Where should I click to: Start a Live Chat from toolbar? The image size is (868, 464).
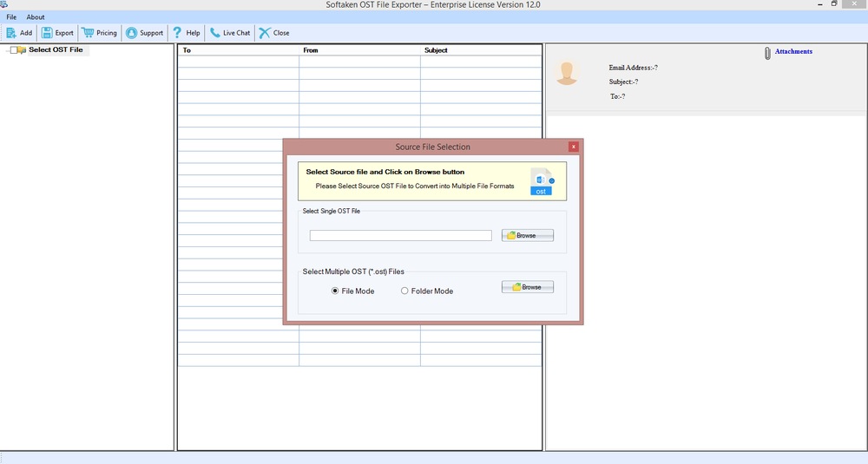[x=230, y=33]
